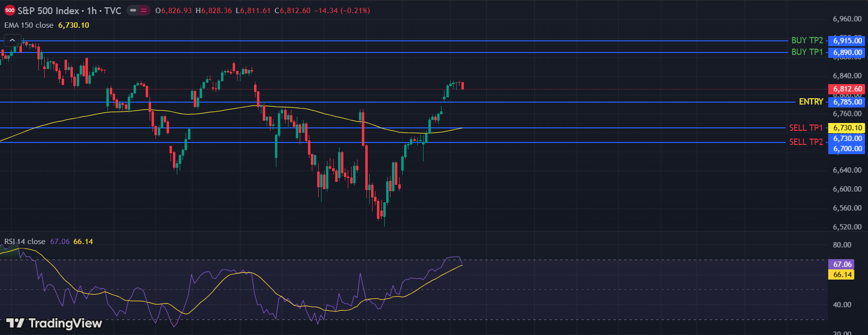Select the S&P 500 Index symbol title
Image resolution: width=868 pixels, height=335 pixels.
click(48, 11)
